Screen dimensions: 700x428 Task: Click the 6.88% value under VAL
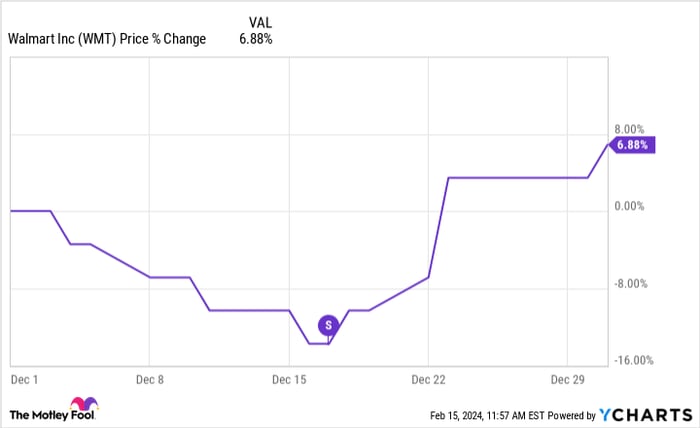pos(256,39)
